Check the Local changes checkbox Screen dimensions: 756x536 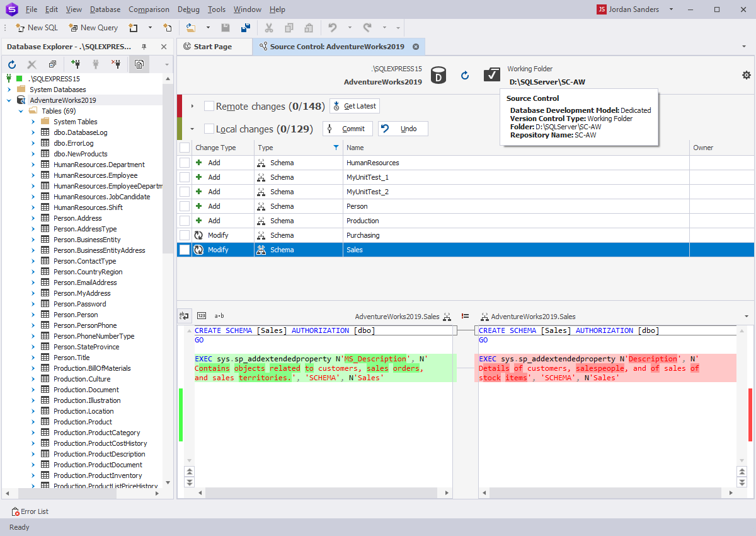click(209, 128)
